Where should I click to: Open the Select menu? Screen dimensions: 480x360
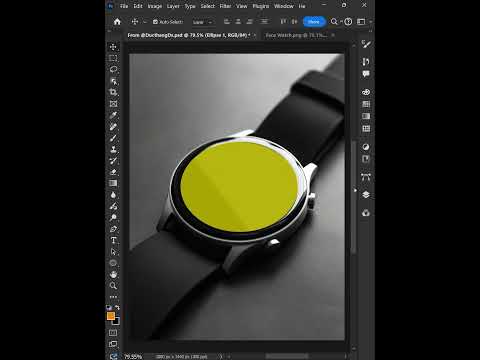click(208, 6)
